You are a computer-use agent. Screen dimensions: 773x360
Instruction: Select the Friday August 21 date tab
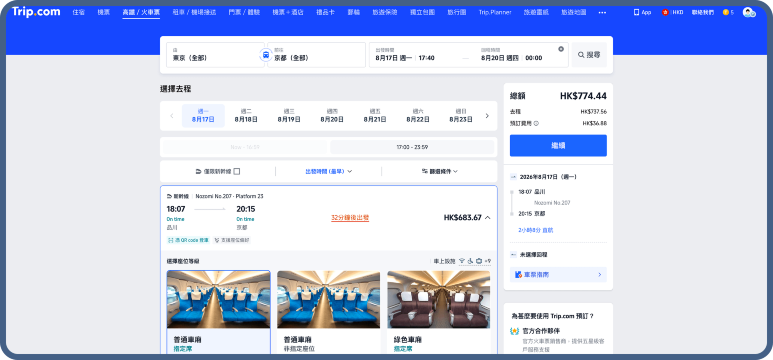coord(375,116)
